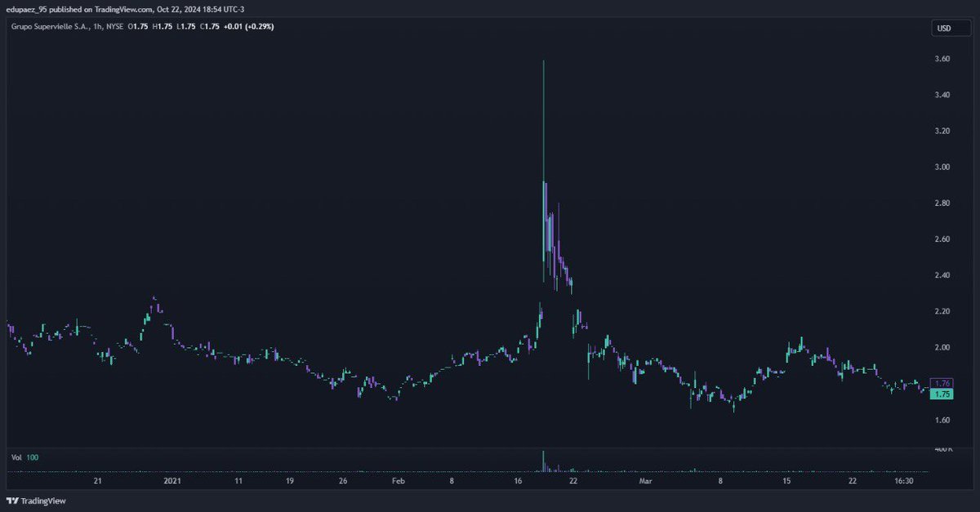Screen dimensions: 980x512
Task: Click the volume value 100
Action: coord(32,457)
